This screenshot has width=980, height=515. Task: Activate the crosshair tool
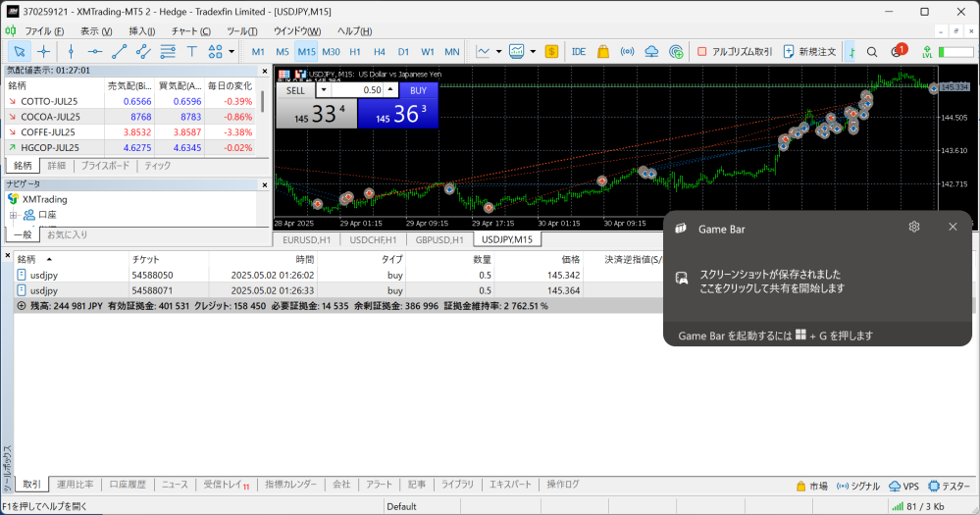click(43, 52)
